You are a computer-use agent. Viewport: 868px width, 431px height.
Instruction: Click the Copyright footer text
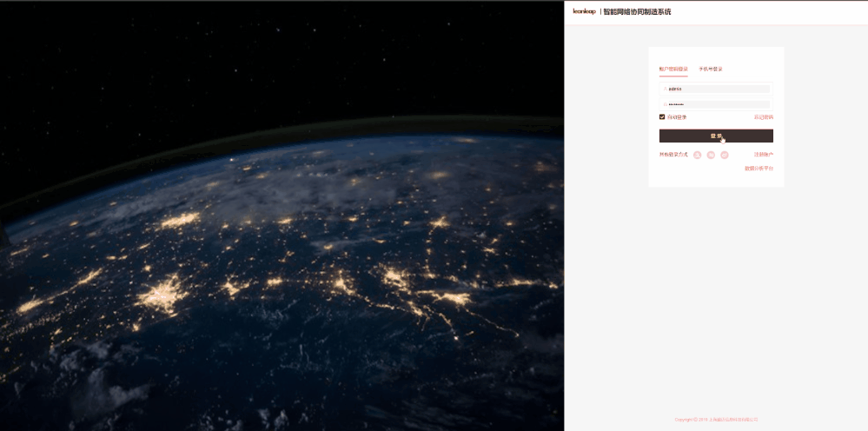pyautogui.click(x=716, y=420)
